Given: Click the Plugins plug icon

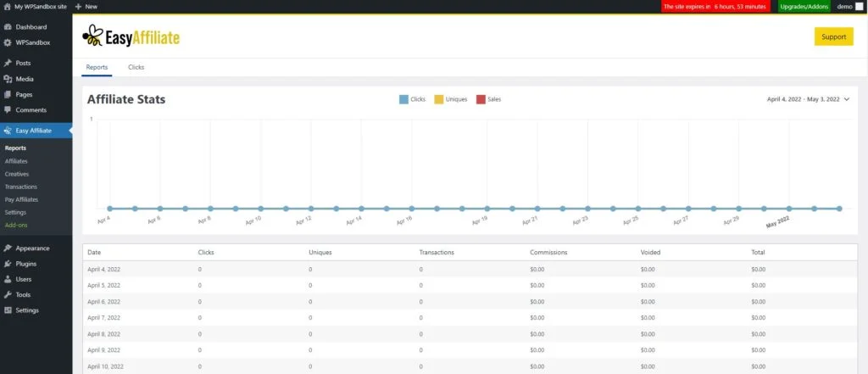Looking at the screenshot, I should (x=8, y=264).
